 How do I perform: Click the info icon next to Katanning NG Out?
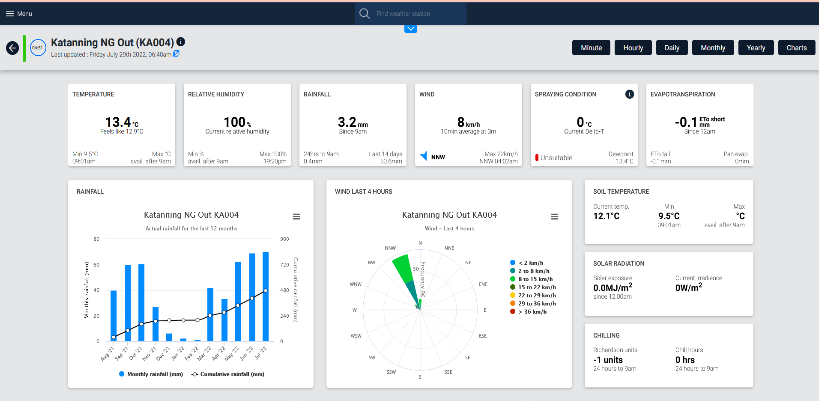click(x=181, y=42)
